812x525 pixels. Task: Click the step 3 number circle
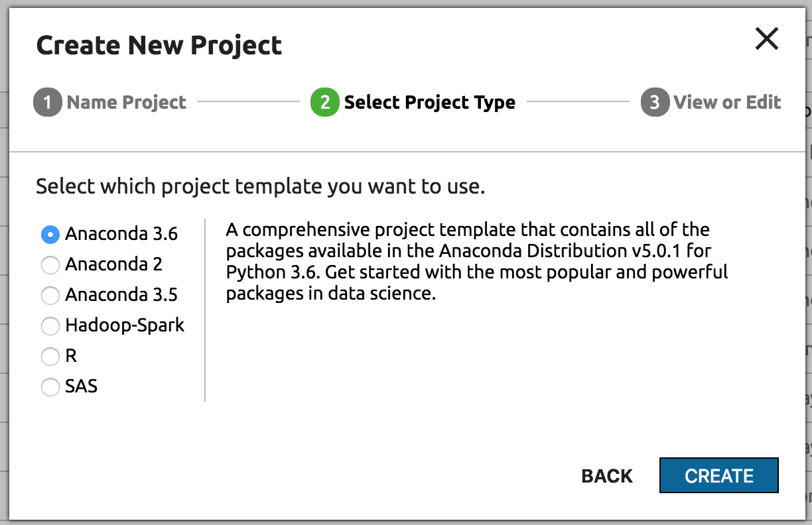[x=655, y=103]
